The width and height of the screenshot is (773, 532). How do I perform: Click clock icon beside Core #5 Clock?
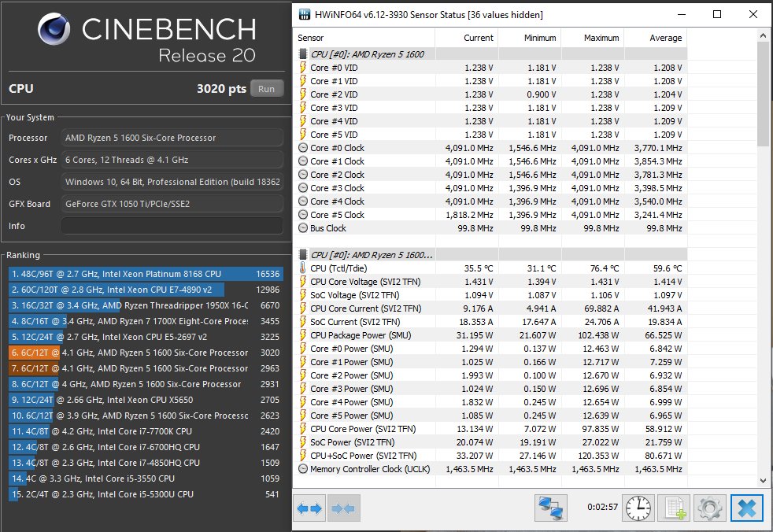303,215
